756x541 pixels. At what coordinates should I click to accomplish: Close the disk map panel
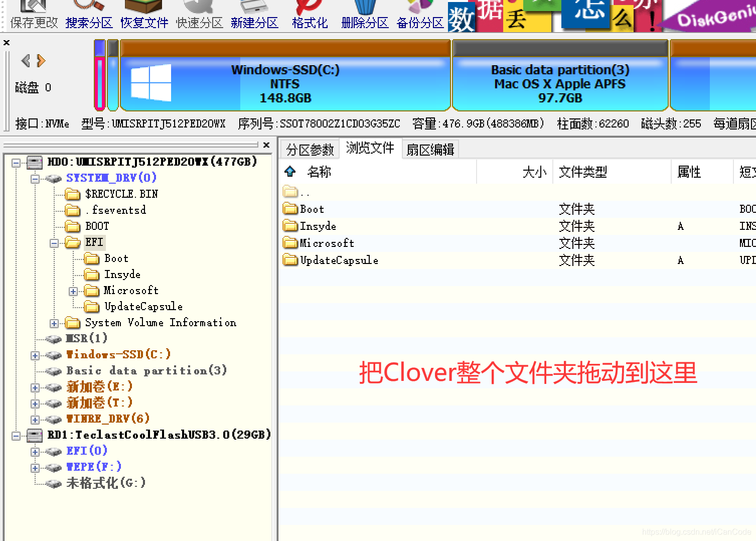click(x=7, y=43)
